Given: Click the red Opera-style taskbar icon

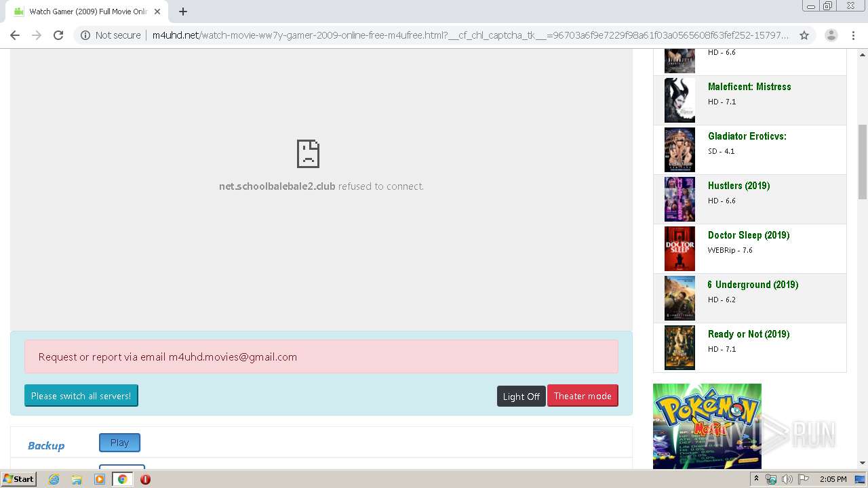Looking at the screenshot, I should coord(145,479).
